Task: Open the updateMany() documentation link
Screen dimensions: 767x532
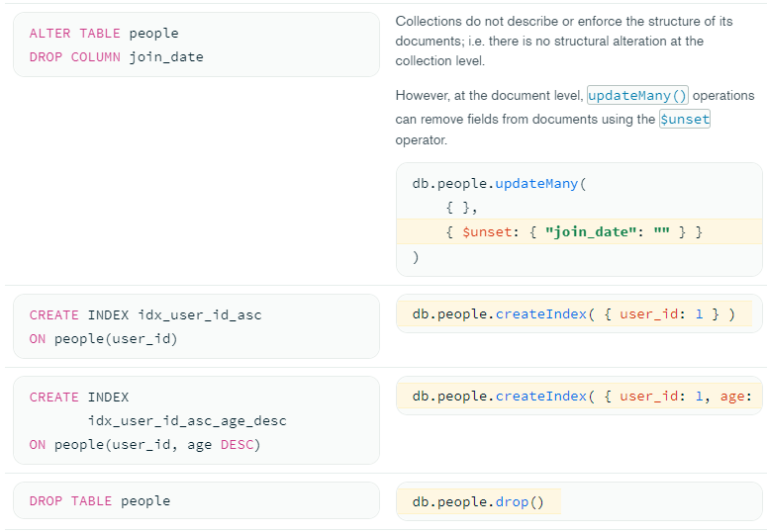Action: [x=638, y=96]
